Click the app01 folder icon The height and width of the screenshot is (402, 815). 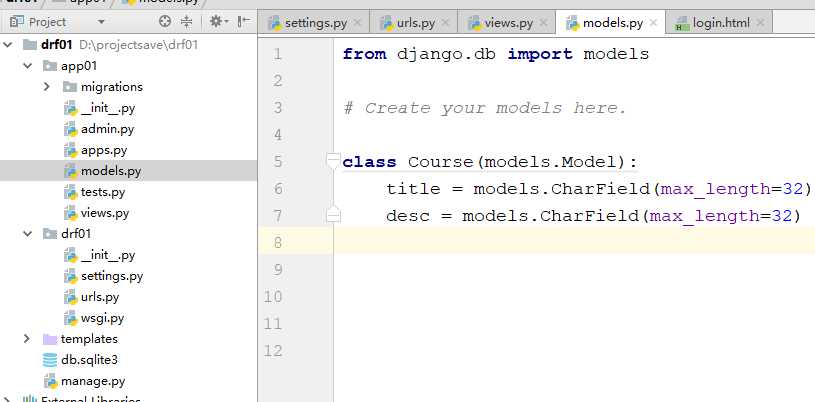pyautogui.click(x=50, y=66)
